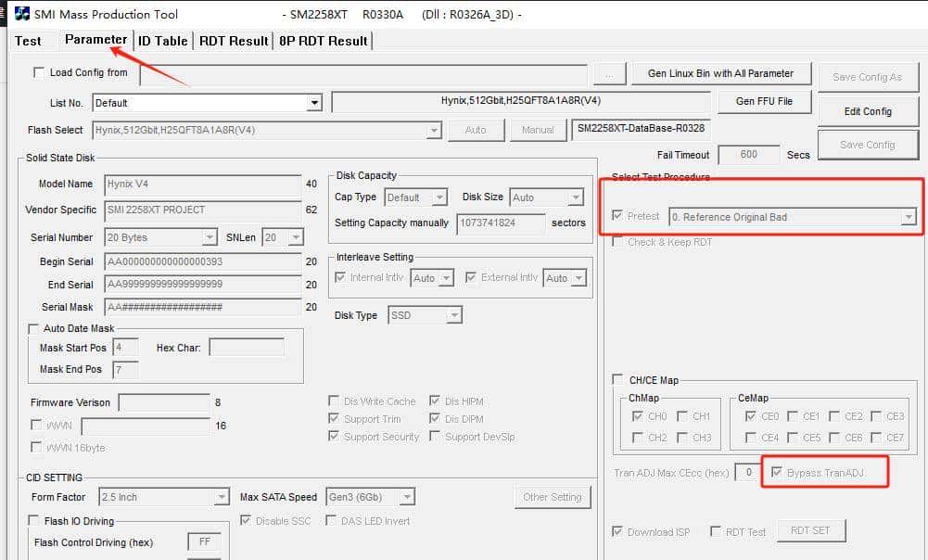Open the Disk Type SSD dropdown
928x560 pixels.
coord(453,316)
